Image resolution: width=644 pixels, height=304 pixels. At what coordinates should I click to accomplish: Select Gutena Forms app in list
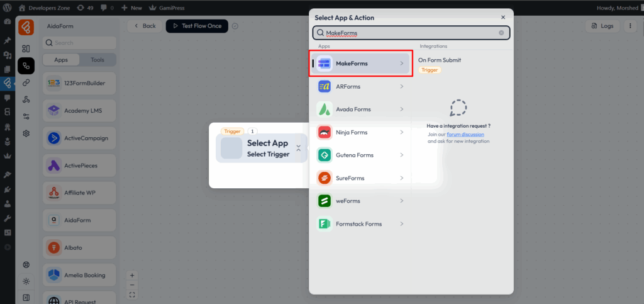coord(360,155)
